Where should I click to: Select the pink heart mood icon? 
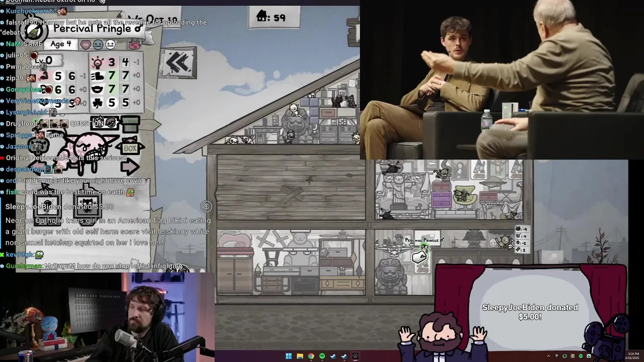[x=86, y=45]
